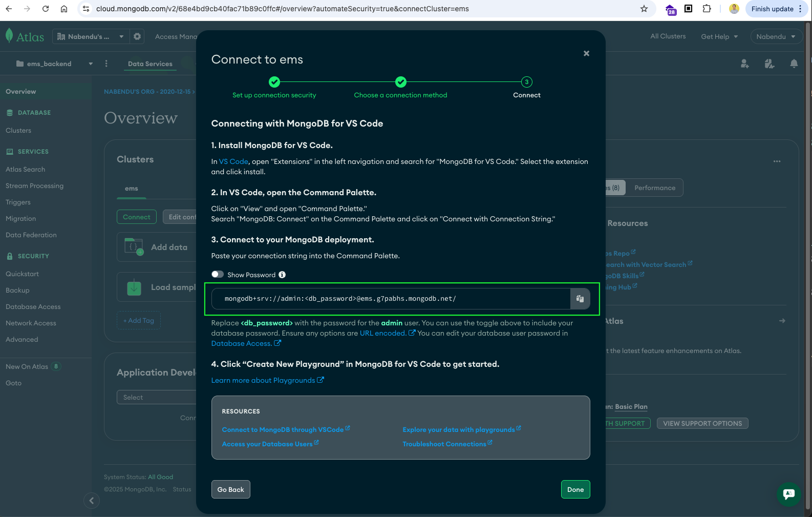Reload the page in the browser
Viewport: 812px width, 517px height.
tap(46, 9)
